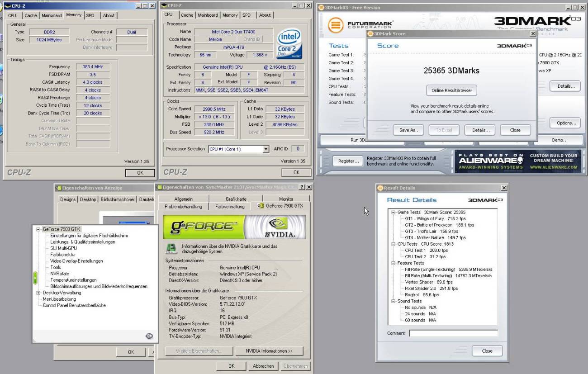Image resolution: width=588 pixels, height=374 pixels.
Task: Click the green graphics card info icon
Action: tap(171, 248)
